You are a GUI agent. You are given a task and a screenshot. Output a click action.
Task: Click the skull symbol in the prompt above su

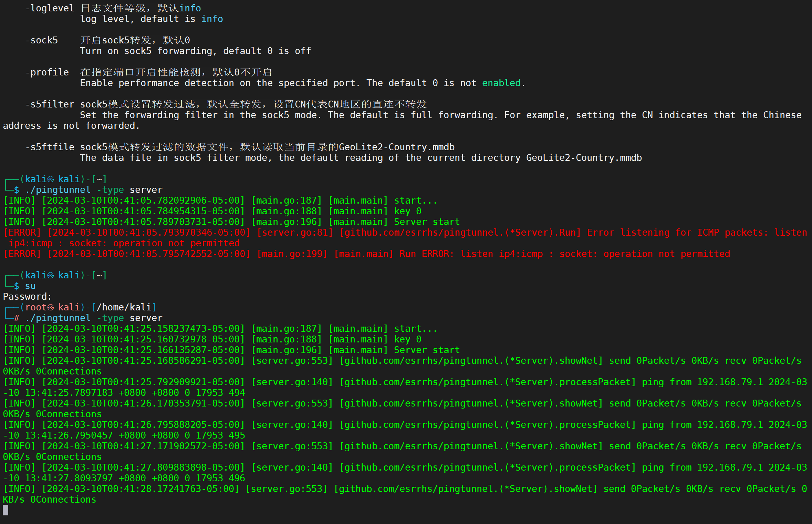click(51, 275)
